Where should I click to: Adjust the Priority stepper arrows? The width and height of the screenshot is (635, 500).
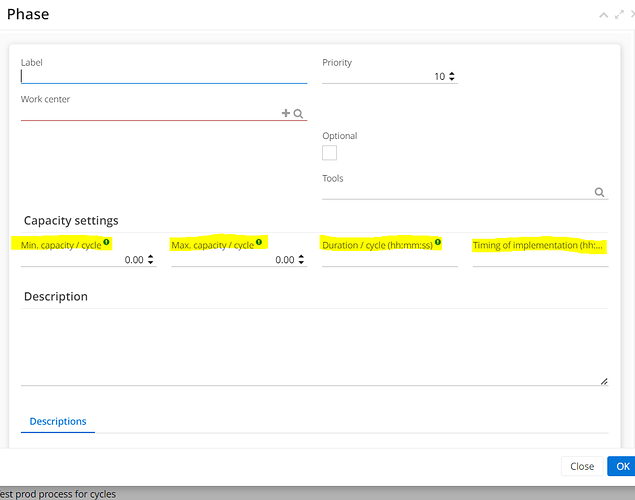coord(452,76)
